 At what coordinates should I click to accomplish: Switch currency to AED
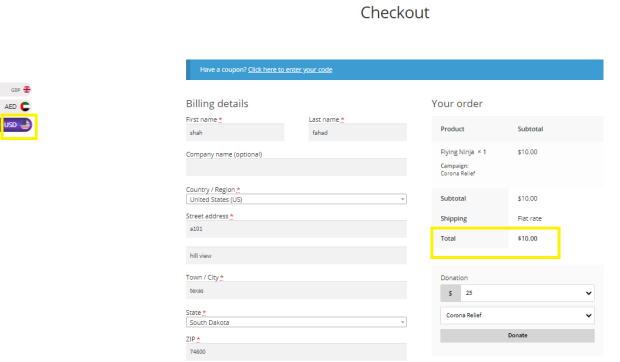(x=16, y=106)
